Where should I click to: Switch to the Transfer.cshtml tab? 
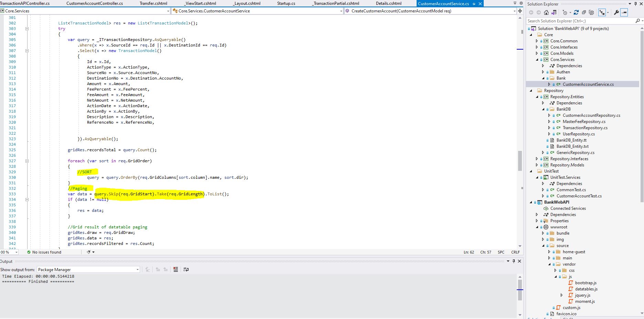[x=153, y=3]
